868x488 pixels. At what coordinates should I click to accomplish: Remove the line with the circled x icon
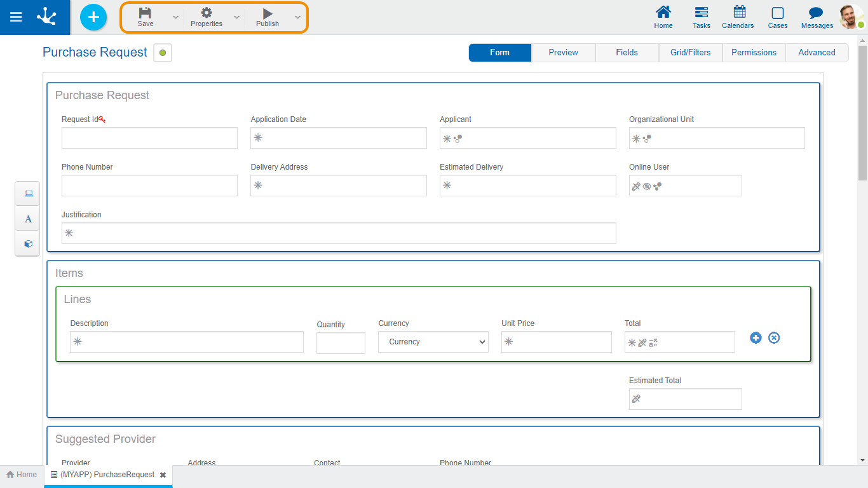(774, 338)
